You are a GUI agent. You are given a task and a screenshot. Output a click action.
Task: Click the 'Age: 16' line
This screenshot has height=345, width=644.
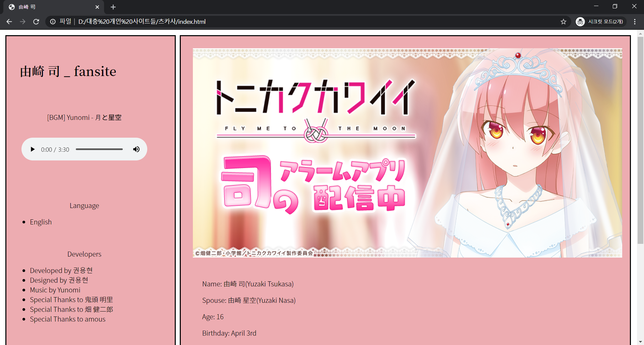(213, 317)
